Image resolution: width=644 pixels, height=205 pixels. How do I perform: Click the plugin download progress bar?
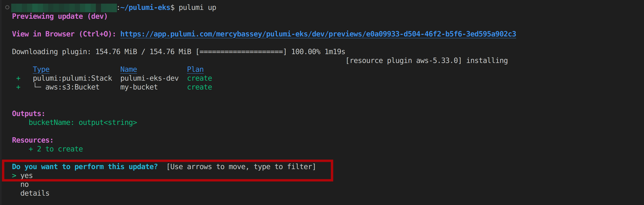click(x=241, y=52)
